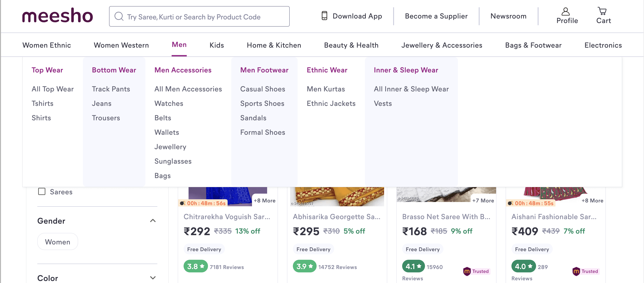Click the Trusted badge on Aishani Saree

[x=586, y=271]
